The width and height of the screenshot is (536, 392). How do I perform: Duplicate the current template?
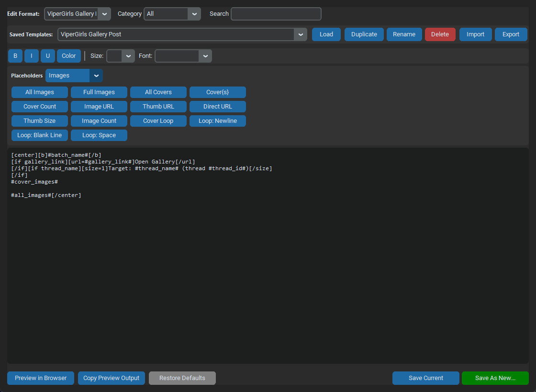point(364,34)
